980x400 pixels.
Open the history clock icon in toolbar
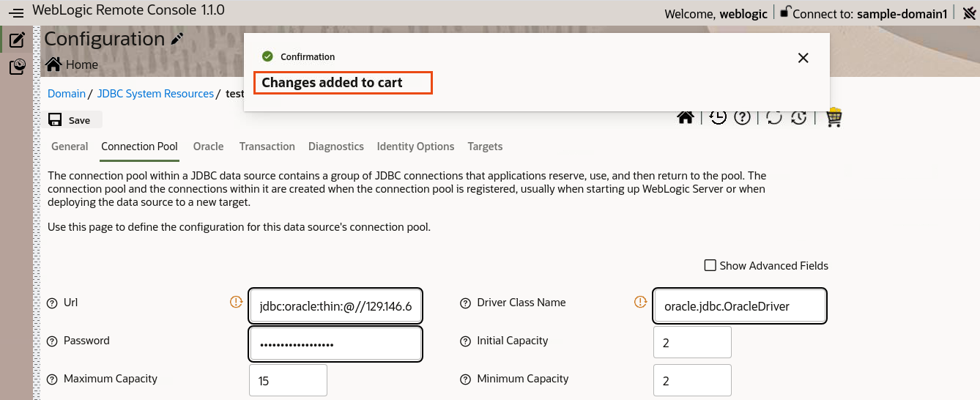718,117
